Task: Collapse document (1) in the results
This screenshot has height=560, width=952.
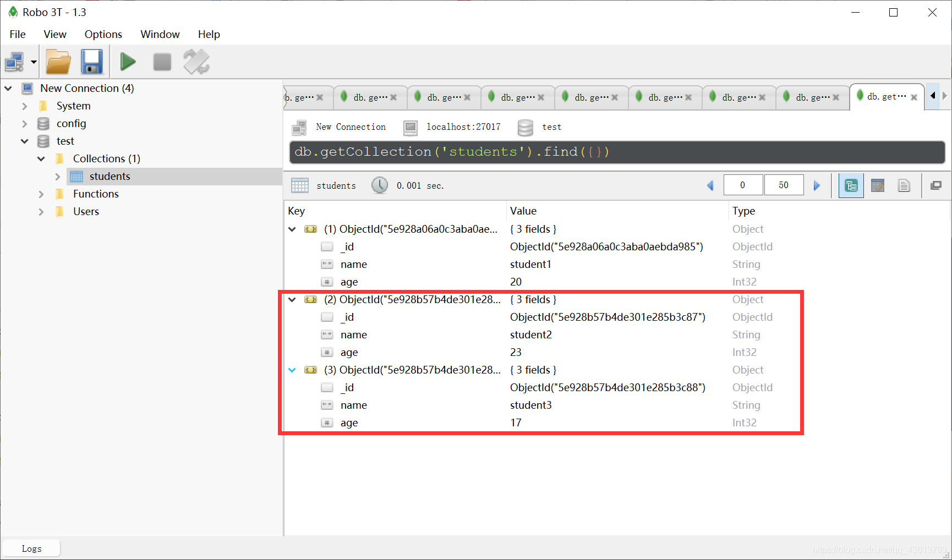Action: pos(292,229)
